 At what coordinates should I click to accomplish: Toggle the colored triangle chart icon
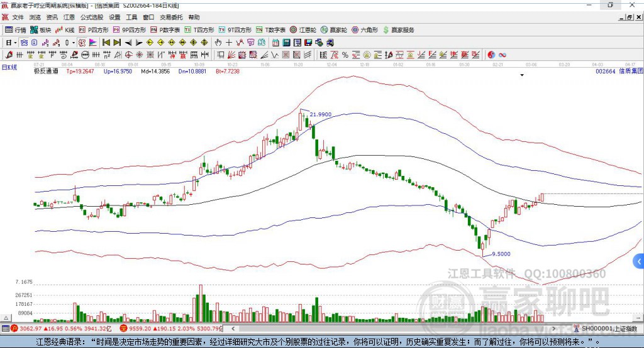click(x=93, y=43)
